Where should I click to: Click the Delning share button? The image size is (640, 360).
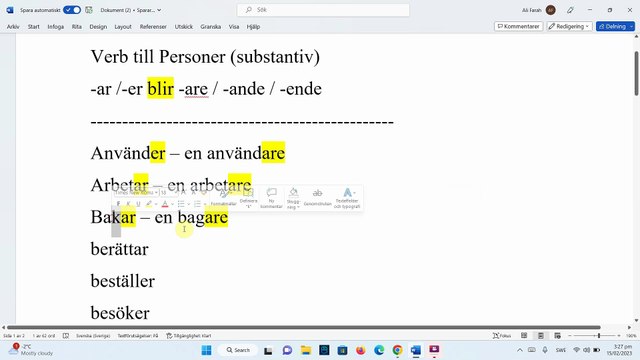point(616,26)
